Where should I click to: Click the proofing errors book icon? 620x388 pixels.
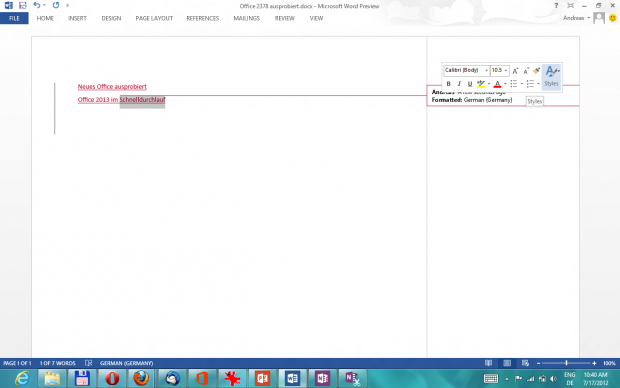coord(88,363)
